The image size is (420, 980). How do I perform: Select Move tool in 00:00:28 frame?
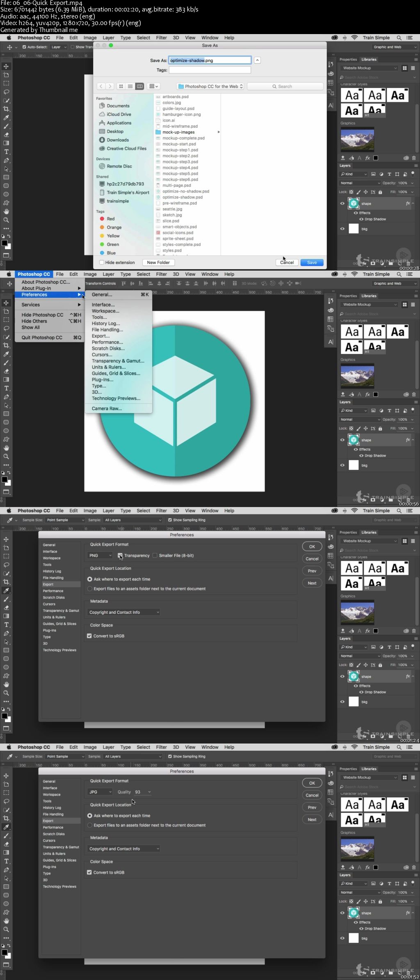click(x=6, y=66)
